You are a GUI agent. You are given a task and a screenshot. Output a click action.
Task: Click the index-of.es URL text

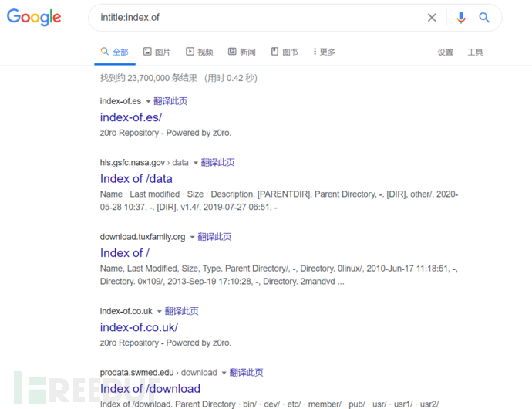(x=120, y=101)
